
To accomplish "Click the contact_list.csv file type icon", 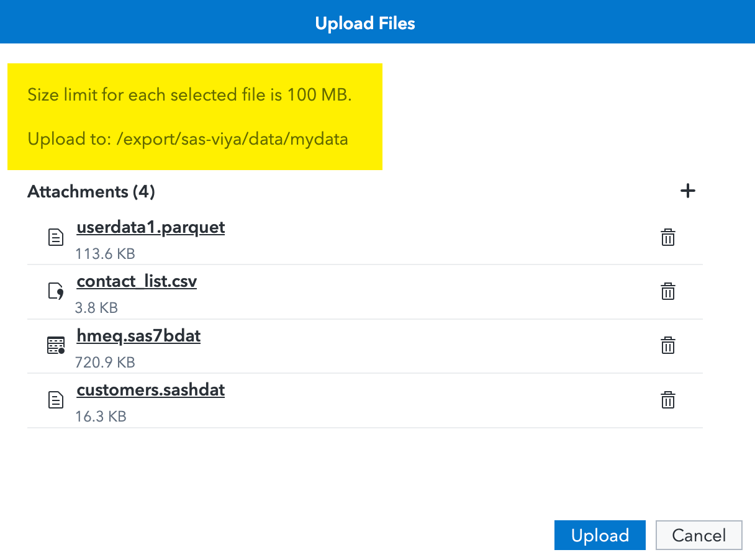I will point(56,291).
